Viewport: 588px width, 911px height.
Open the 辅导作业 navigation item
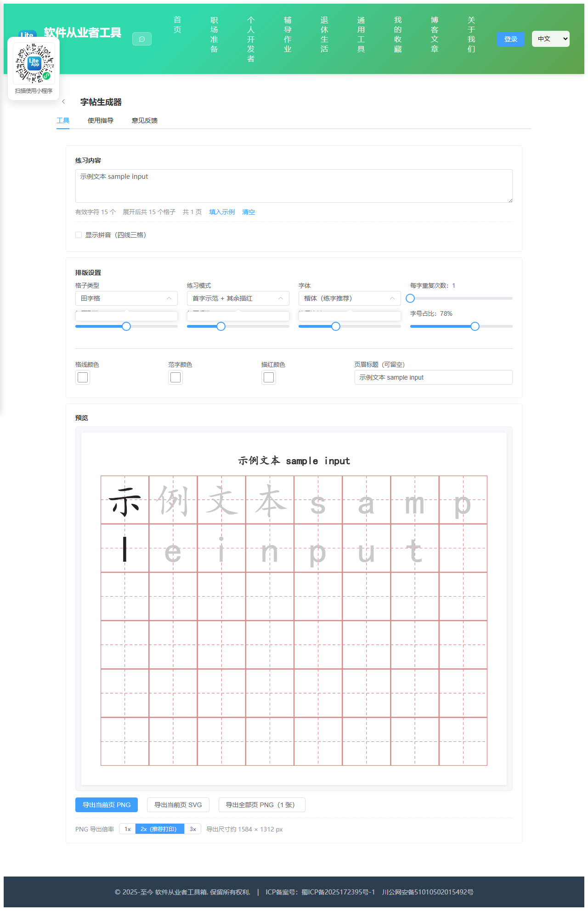[x=288, y=34]
